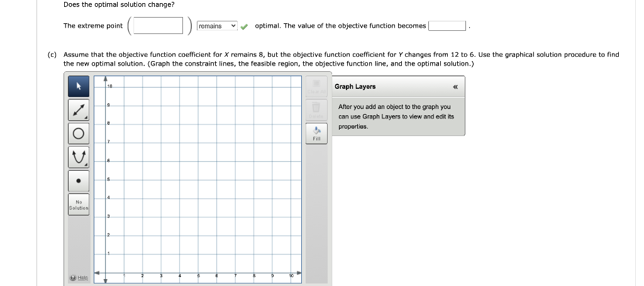Collapse the Graph Layers panel

(x=455, y=87)
